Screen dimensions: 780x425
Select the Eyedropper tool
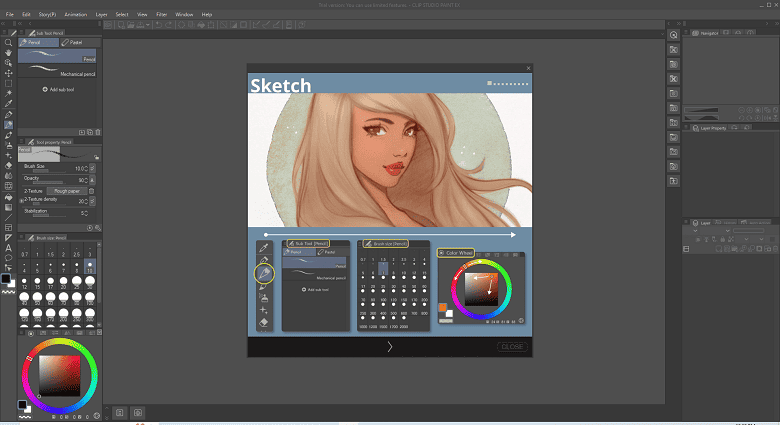tap(8, 104)
